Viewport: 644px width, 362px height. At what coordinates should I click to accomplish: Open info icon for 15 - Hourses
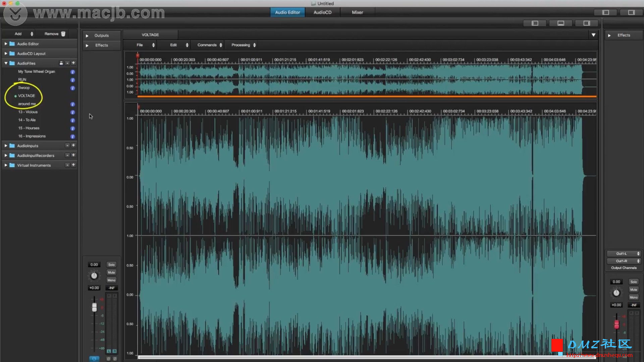click(72, 128)
